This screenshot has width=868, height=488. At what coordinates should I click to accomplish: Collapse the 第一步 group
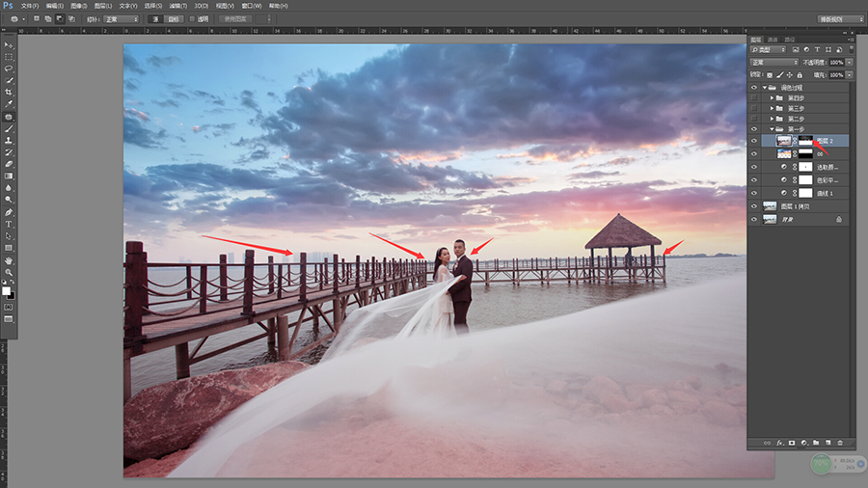pyautogui.click(x=772, y=129)
